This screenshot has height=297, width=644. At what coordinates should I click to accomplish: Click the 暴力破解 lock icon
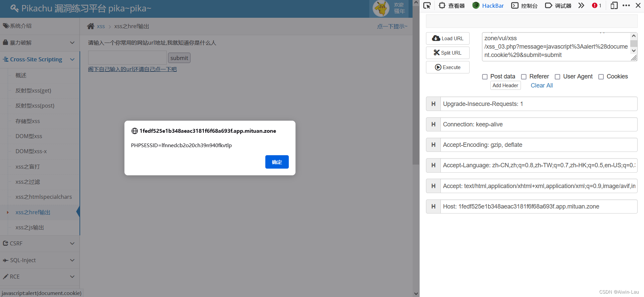pos(5,43)
